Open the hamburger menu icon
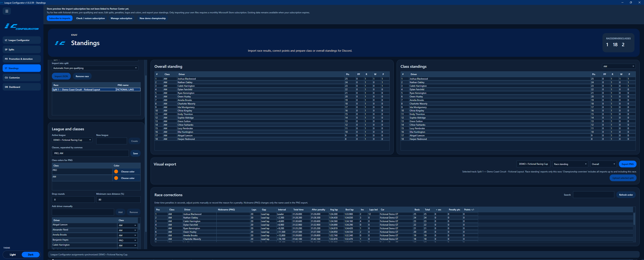 (7, 11)
